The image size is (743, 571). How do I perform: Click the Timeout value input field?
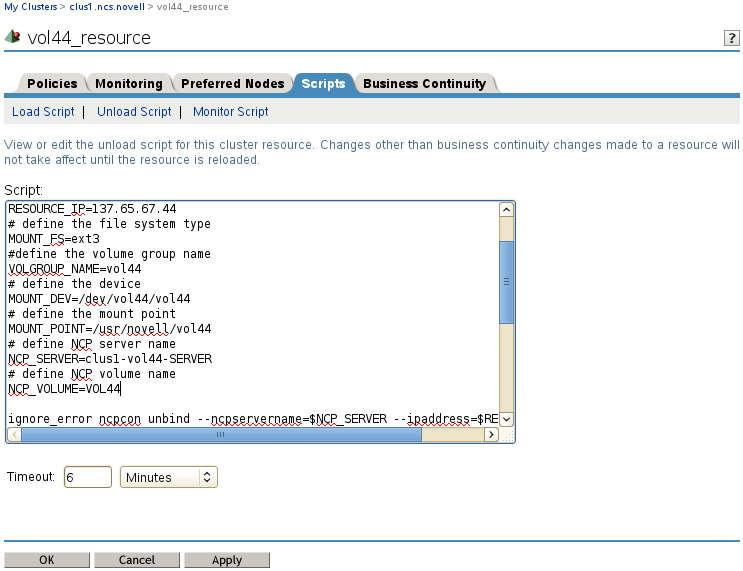coord(88,478)
